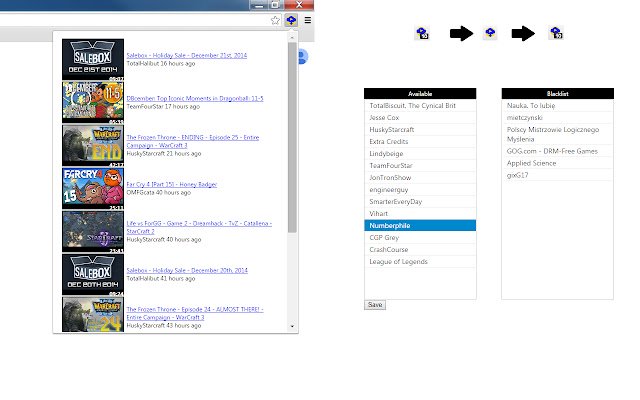Open the StarCraft II match thumbnail
The width and height of the screenshot is (640, 400).
coord(93,232)
